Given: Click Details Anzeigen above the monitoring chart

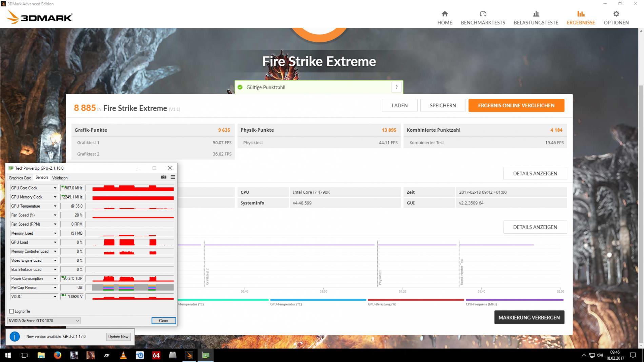Looking at the screenshot, I should 535,227.
